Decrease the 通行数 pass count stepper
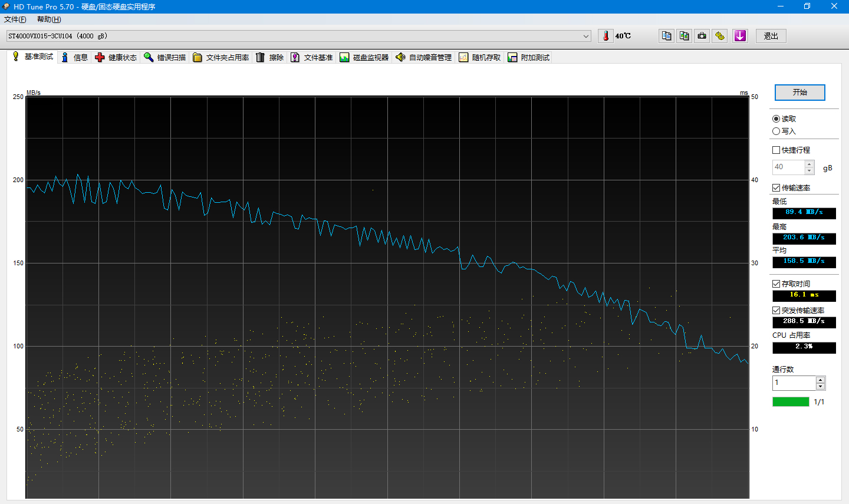Screen dimensions: 849x504 point(820,387)
